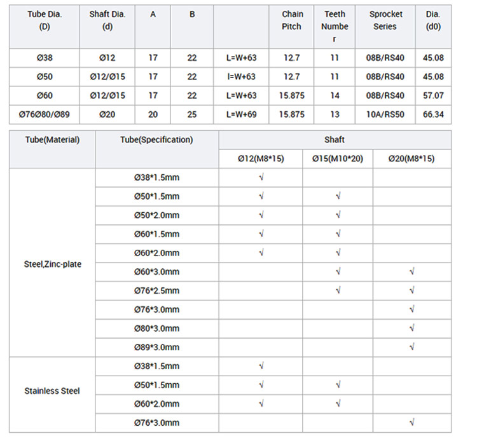
Task: Select the Steel,Zinc-plate material cell
Action: point(52,263)
